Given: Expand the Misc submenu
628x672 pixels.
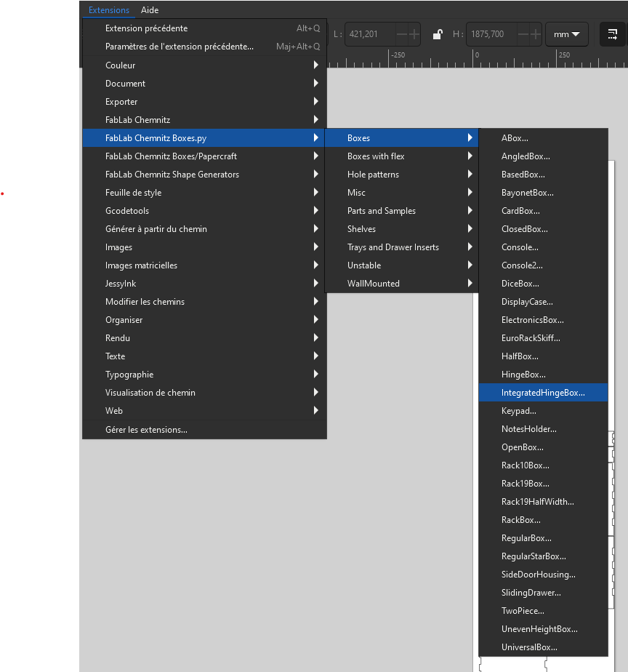Looking at the screenshot, I should [x=401, y=193].
